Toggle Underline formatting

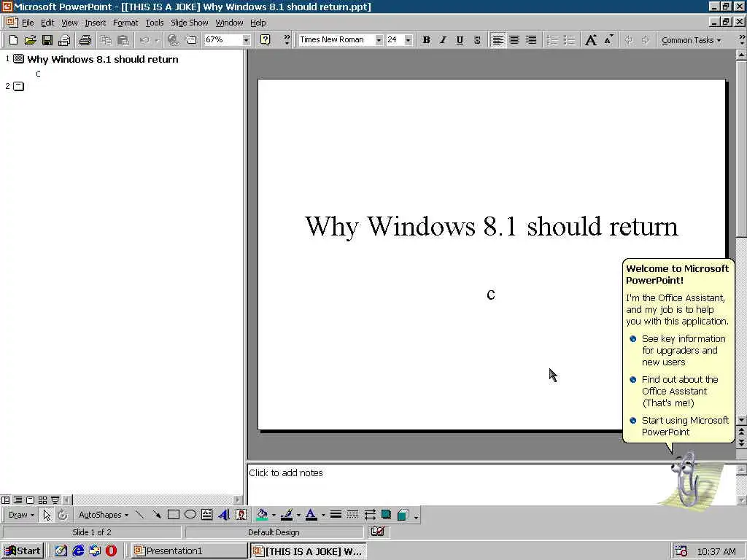click(460, 40)
